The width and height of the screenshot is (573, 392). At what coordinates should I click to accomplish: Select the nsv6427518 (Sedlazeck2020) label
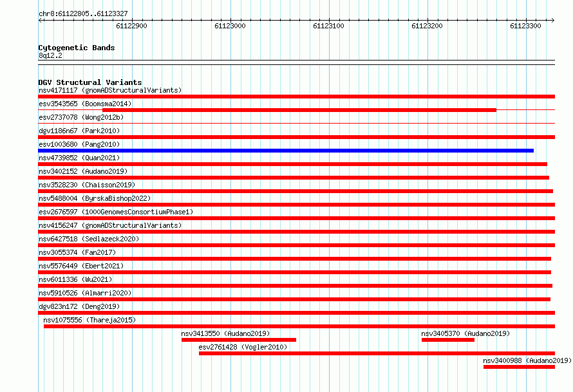89,239
